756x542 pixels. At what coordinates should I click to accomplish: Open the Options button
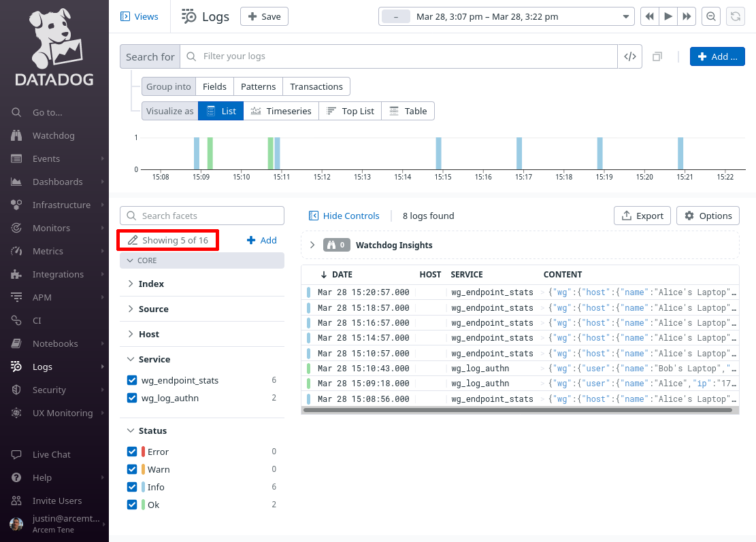point(708,216)
